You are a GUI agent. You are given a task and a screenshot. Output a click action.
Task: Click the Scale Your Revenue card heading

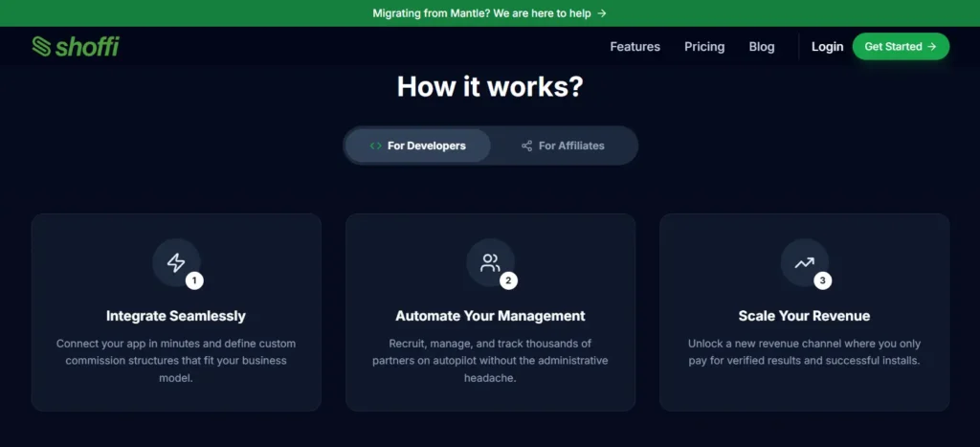pos(804,316)
